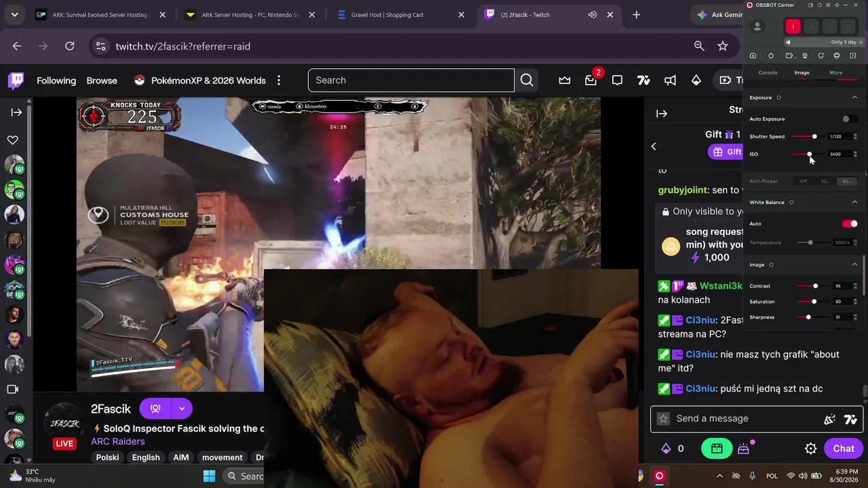This screenshot has height=488, width=868.
Task: Reload the page in Chrome
Action: tap(69, 46)
